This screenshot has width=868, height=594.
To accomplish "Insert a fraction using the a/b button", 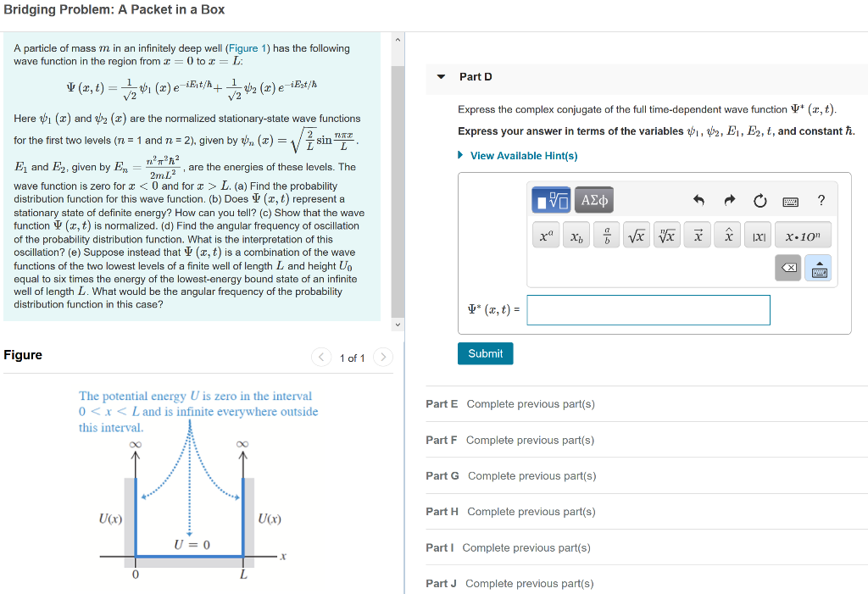I will tap(606, 235).
